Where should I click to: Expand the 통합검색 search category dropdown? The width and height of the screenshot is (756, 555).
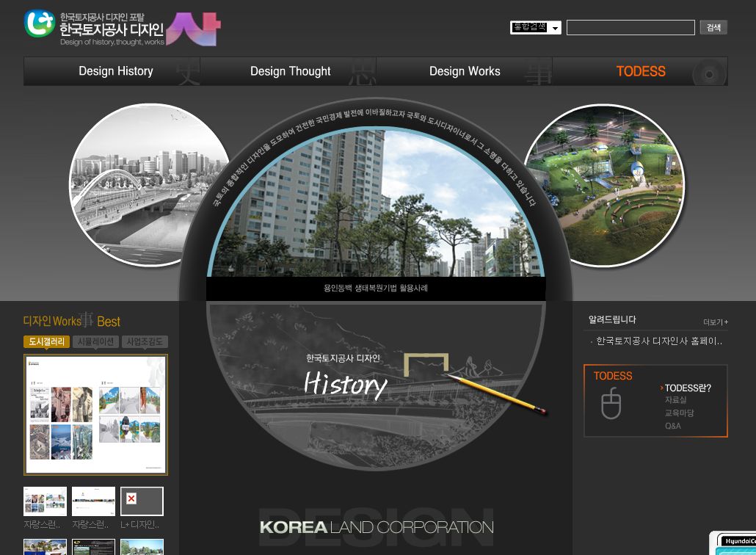click(536, 27)
